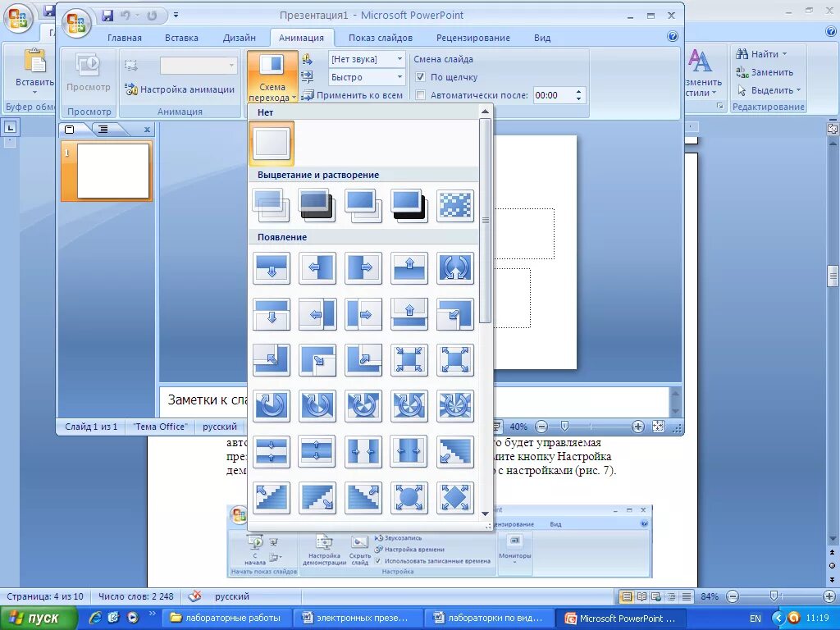
Task: Close the slides thumbnail pane
Action: coord(148,129)
